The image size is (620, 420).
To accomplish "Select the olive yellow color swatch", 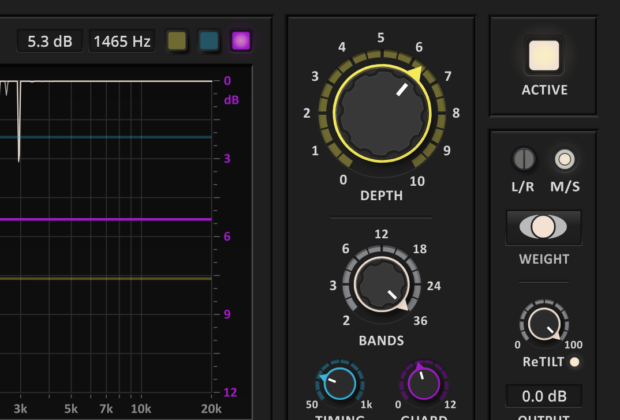I will click(x=177, y=41).
